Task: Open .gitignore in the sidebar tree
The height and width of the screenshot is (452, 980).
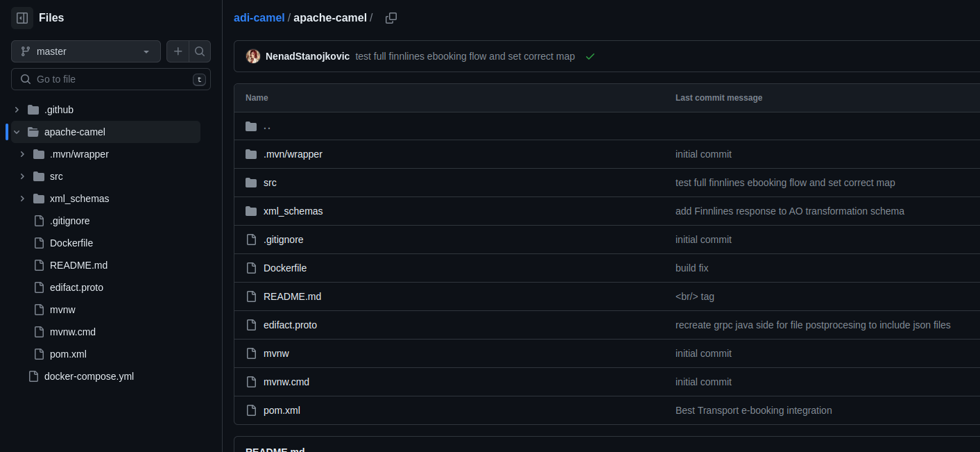Action: click(x=69, y=221)
